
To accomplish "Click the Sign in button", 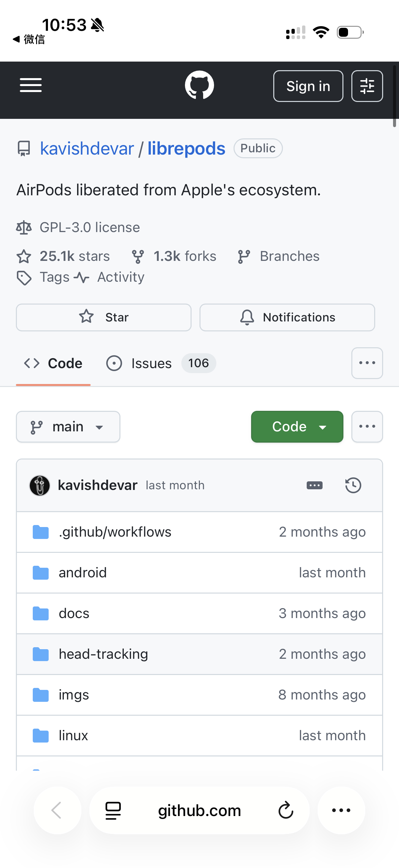I will point(308,86).
